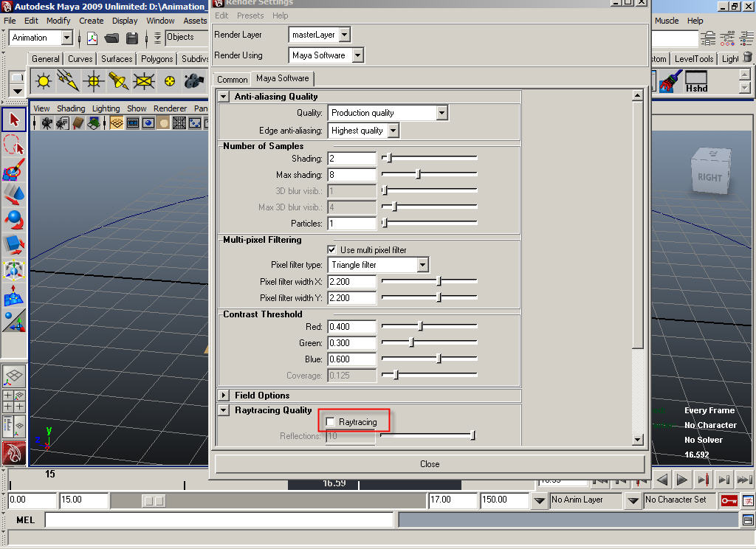Open the Polygons shelf tab
Viewport: 756px width, 549px height.
(x=157, y=59)
